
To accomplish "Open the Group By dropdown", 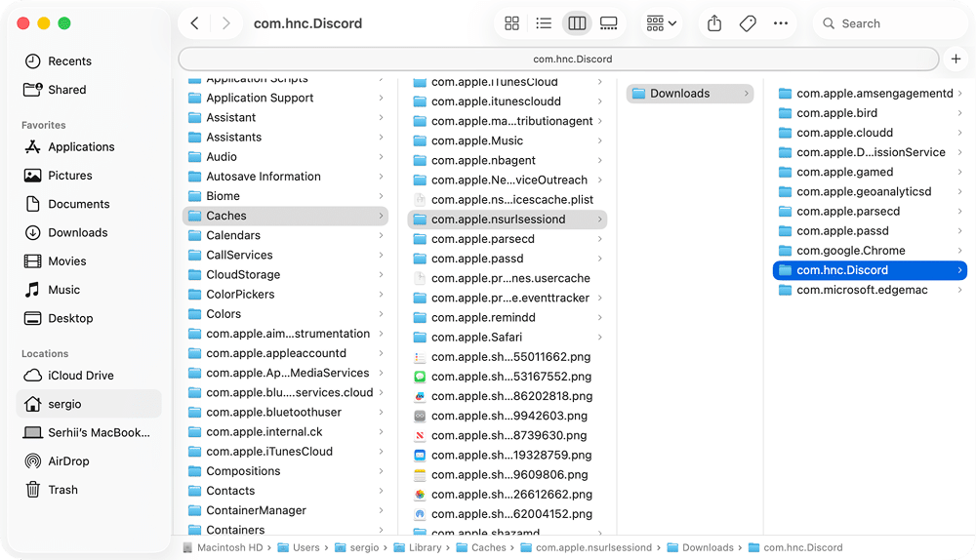I will point(661,23).
